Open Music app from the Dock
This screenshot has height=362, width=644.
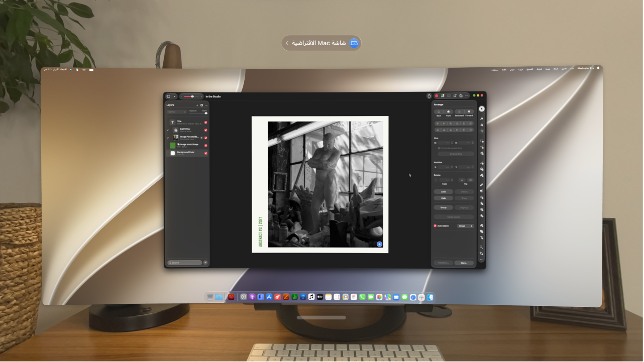311,297
